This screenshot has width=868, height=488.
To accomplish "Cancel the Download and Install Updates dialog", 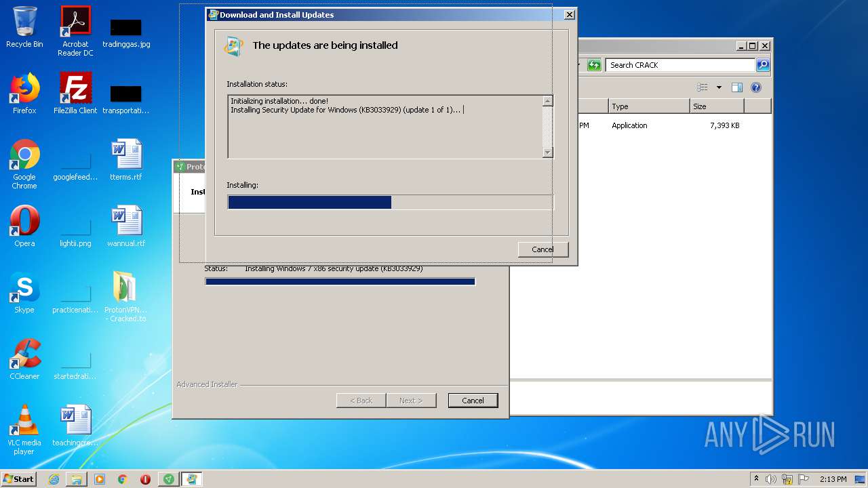I will (x=542, y=249).
